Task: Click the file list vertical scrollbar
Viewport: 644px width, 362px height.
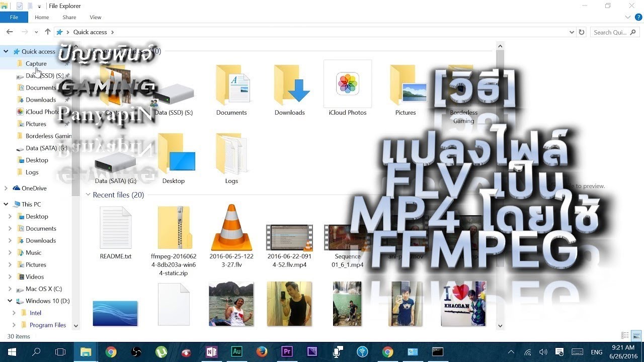Action: click(500, 186)
